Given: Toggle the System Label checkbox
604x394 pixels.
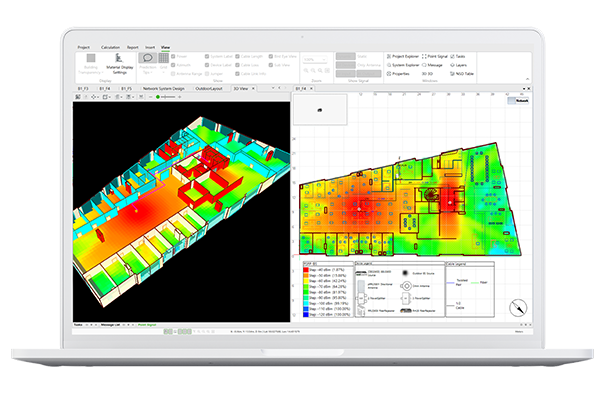Looking at the screenshot, I should click(207, 56).
